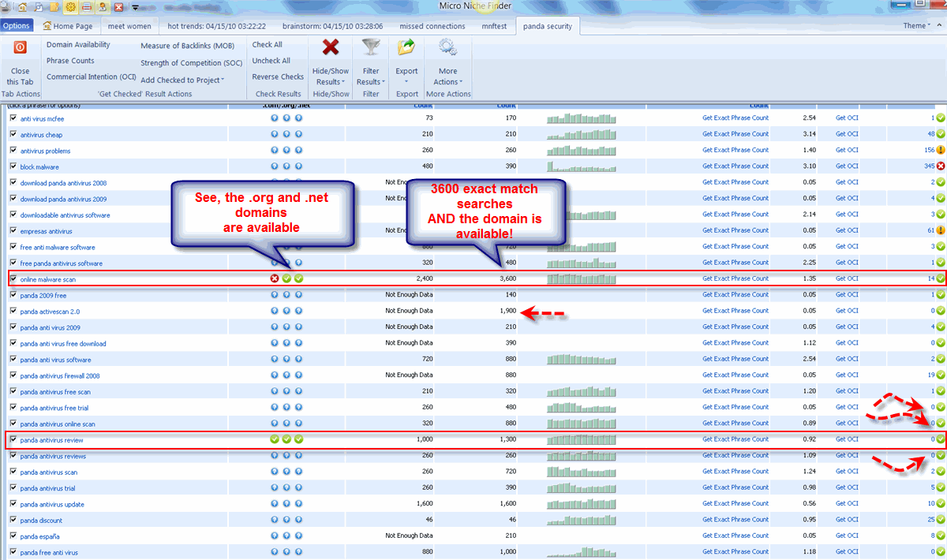947x560 pixels.
Task: Click Get OCI for panda antivirus review
Action: click(x=846, y=439)
